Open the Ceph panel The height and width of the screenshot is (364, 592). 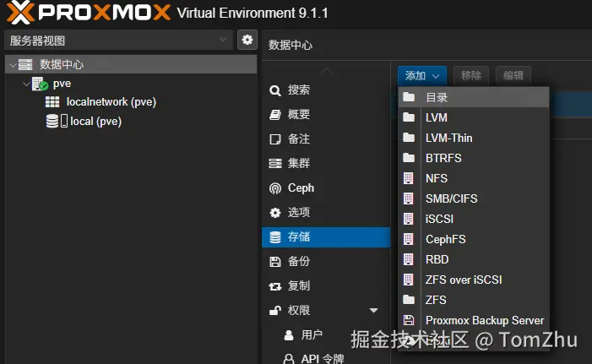tap(326, 188)
